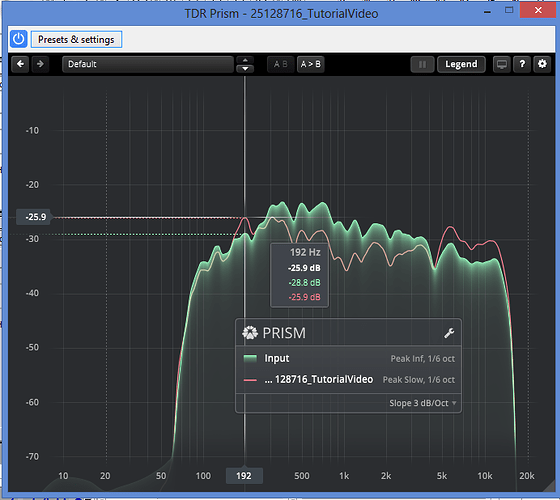Click the PRISM legend title text

[284, 333]
